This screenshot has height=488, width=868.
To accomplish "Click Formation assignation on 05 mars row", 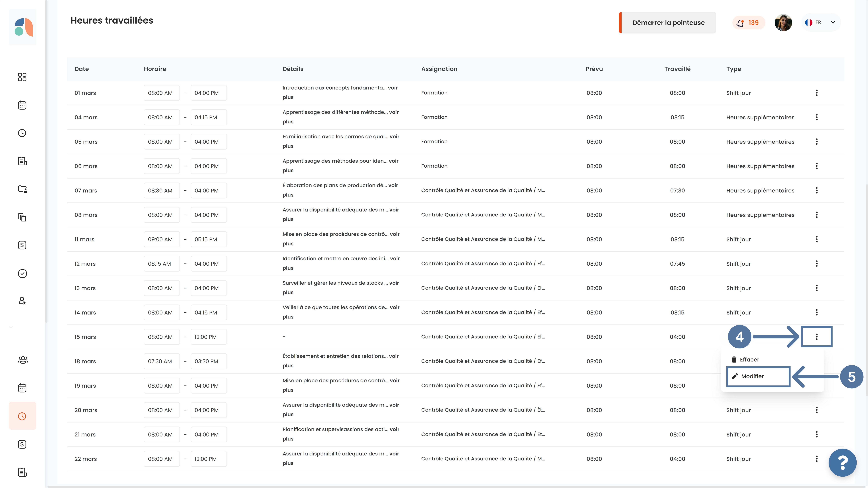I will coord(434,142).
